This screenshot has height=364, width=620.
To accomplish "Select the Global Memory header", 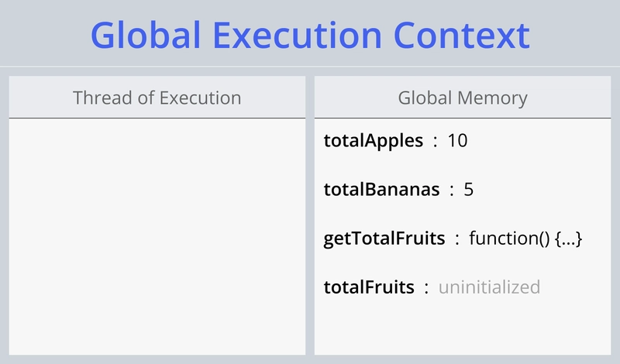I will [x=463, y=98].
